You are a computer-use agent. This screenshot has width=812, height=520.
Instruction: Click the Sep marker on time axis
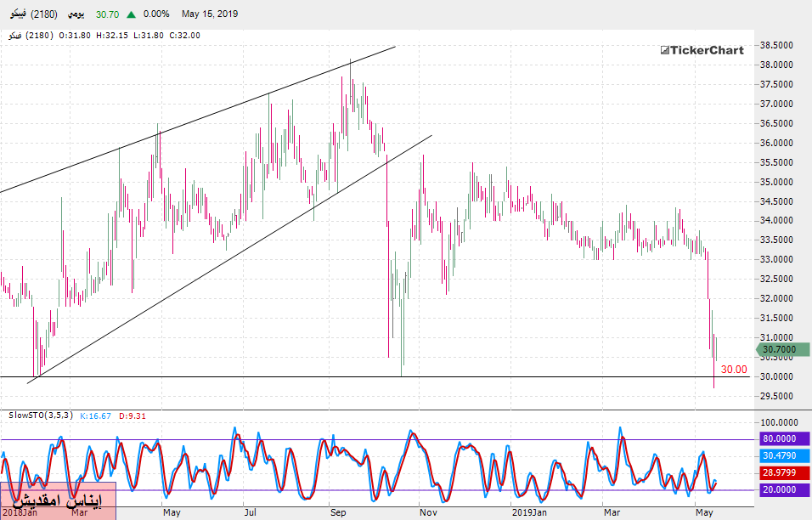337,513
